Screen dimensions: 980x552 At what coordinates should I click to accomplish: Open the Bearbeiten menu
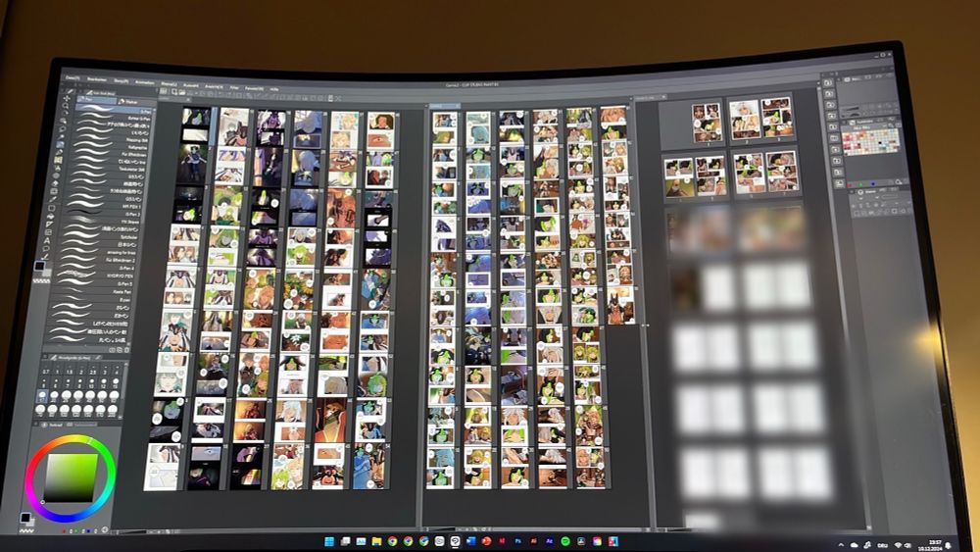tap(97, 79)
